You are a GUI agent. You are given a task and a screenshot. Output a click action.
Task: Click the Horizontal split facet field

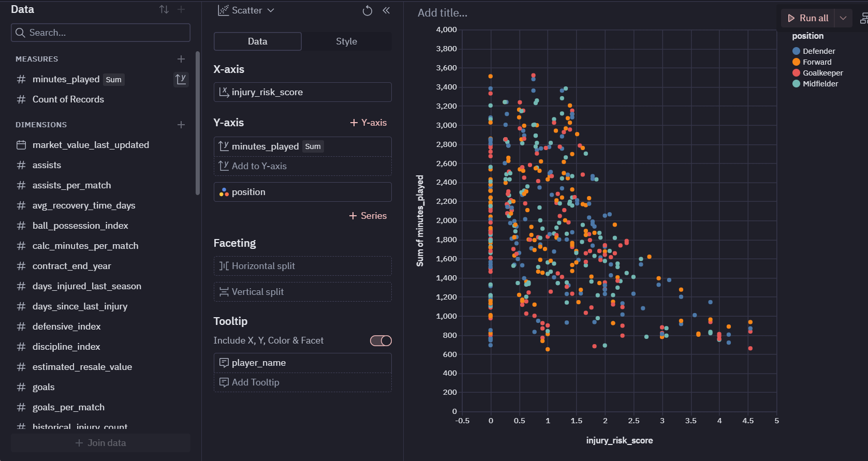click(x=302, y=266)
